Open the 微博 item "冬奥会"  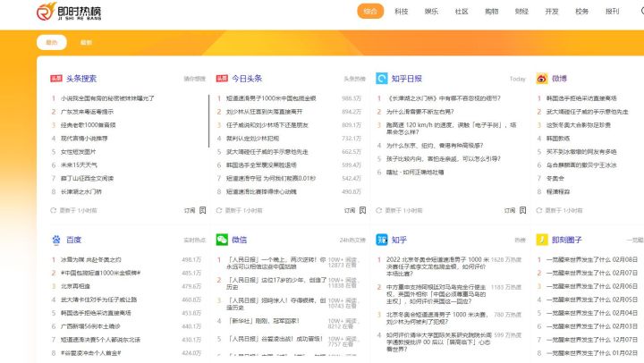pyautogui.click(x=555, y=178)
